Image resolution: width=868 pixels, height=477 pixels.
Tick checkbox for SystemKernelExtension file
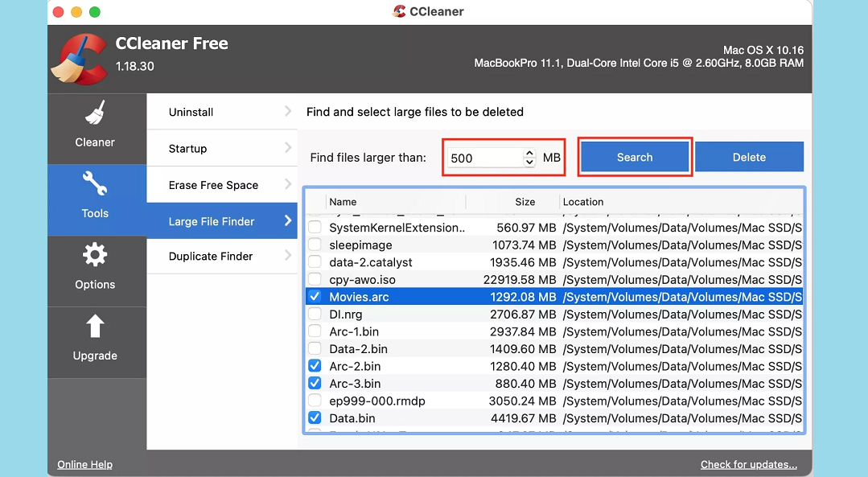pyautogui.click(x=315, y=228)
